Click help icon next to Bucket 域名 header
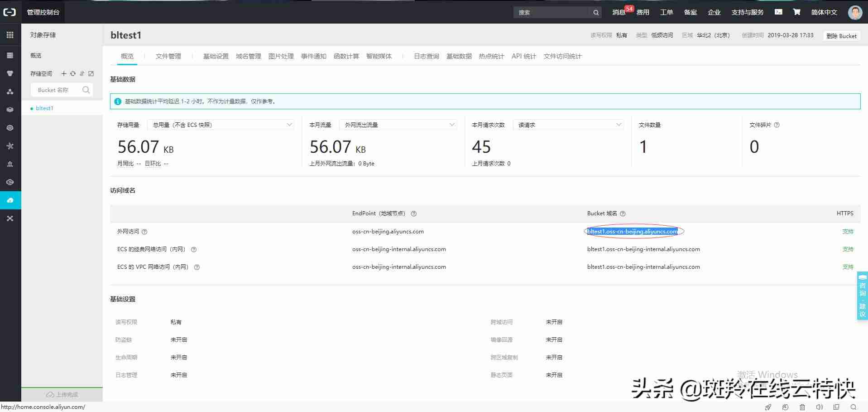The image size is (868, 412). click(623, 213)
